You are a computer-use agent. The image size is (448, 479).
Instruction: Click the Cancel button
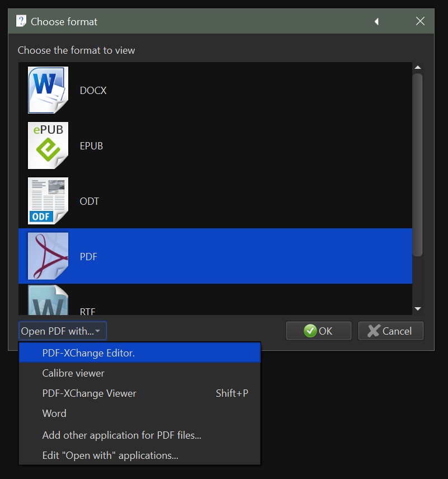click(390, 331)
